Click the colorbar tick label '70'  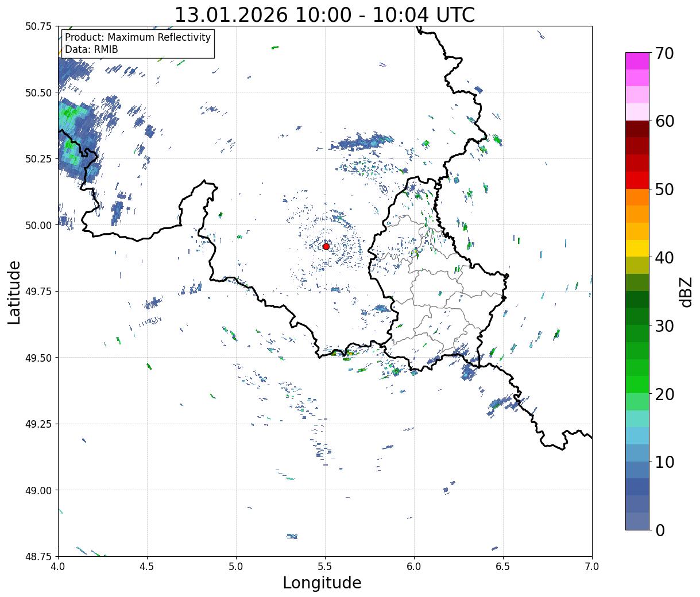[x=664, y=53]
